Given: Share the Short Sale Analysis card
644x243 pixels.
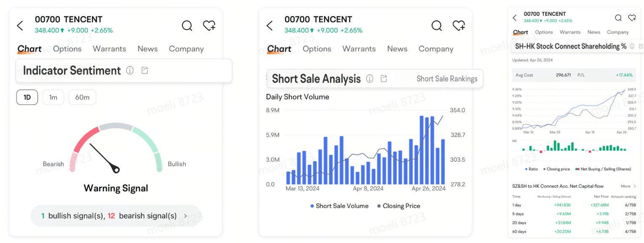Looking at the screenshot, I should click(x=384, y=79).
